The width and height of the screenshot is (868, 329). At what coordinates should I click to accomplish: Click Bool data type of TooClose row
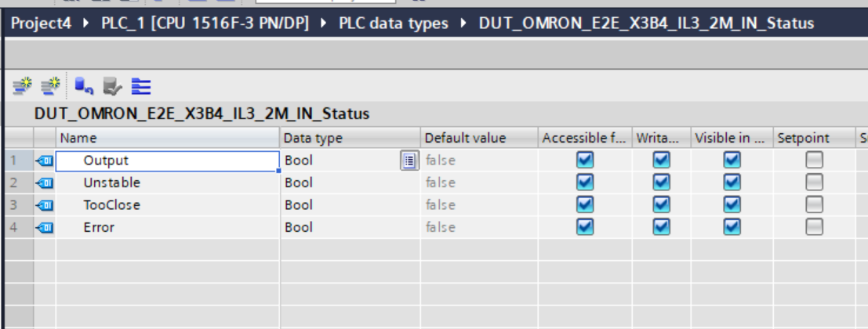pos(299,204)
